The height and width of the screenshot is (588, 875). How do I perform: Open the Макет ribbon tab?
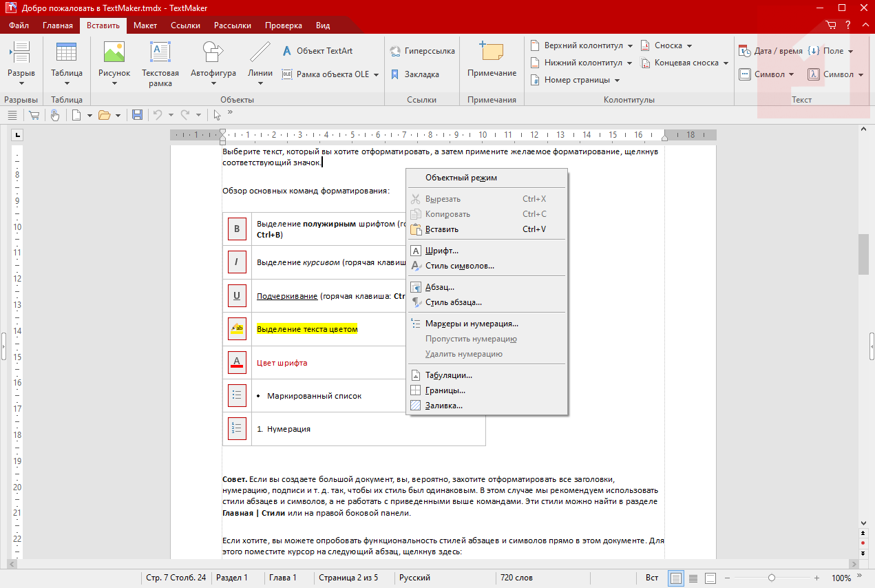click(x=145, y=25)
